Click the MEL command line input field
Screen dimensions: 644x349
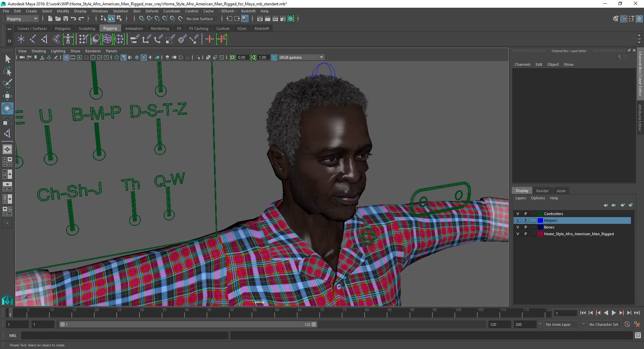[124, 335]
